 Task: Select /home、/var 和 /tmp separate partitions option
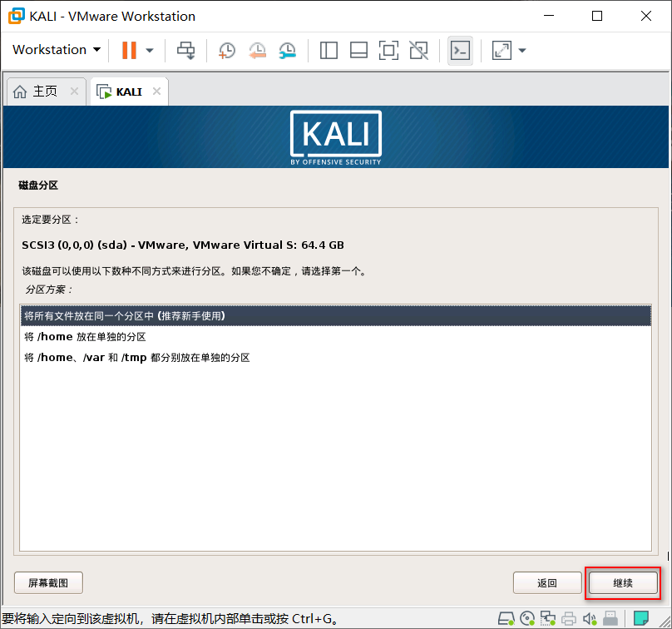pyautogui.click(x=335, y=358)
